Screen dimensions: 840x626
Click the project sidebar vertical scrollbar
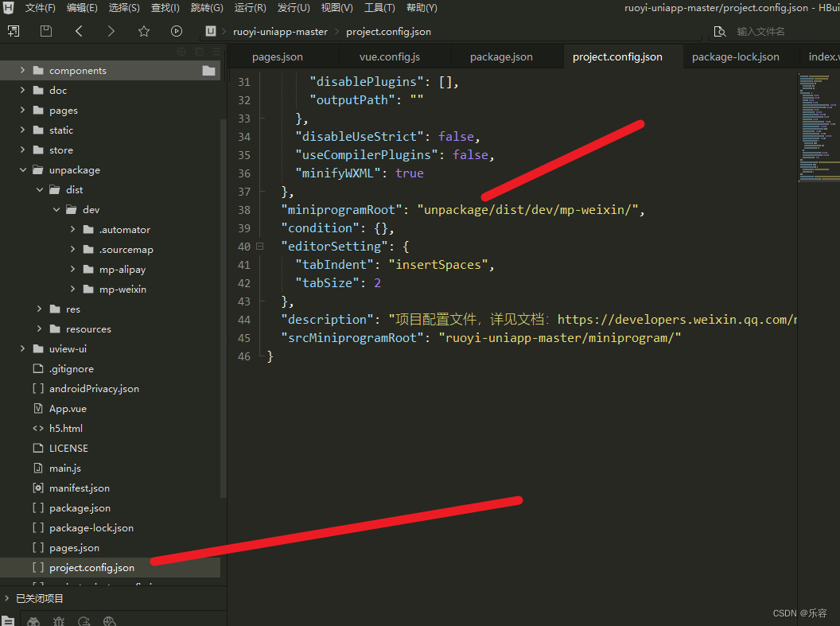coord(224,308)
